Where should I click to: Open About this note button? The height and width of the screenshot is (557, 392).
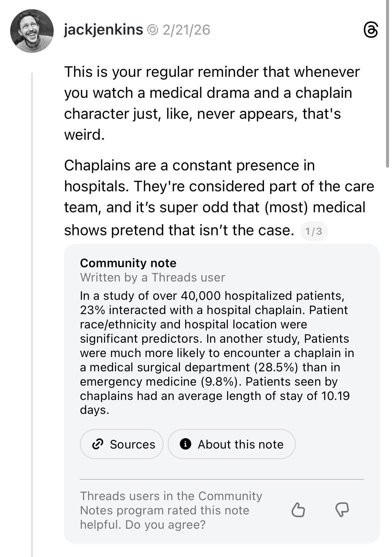(231, 444)
